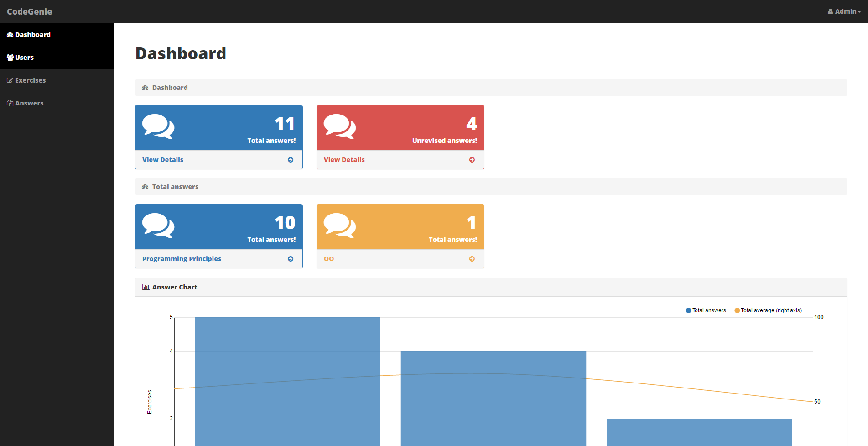Click the Answer Chart panel title

[x=175, y=287]
